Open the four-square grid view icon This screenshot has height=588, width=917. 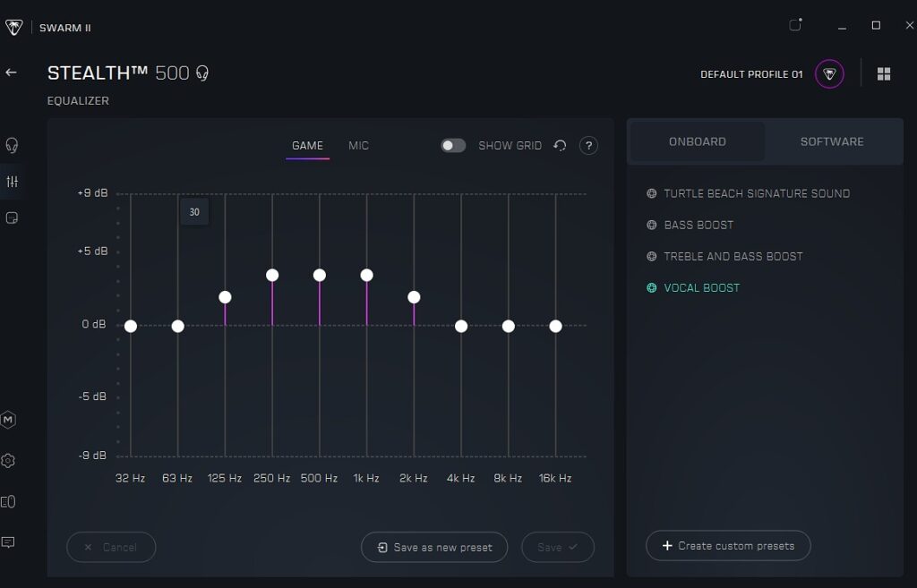point(884,74)
